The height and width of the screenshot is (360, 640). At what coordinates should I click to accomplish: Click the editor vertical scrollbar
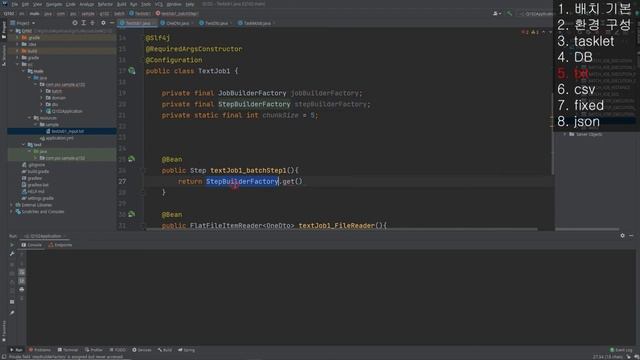553,135
